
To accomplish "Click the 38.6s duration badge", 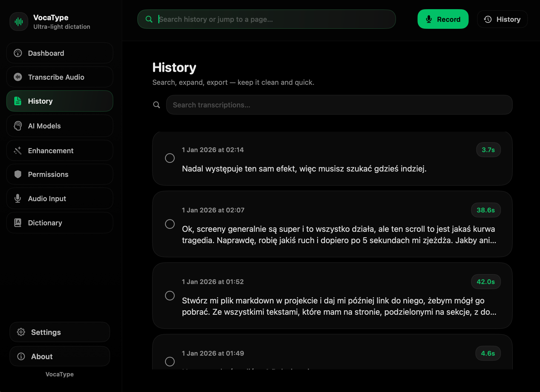I will click(486, 210).
